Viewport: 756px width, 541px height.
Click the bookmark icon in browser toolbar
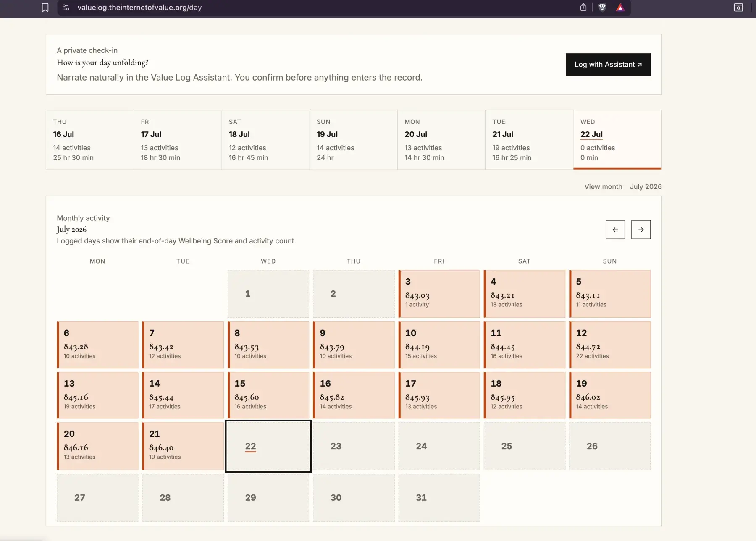coord(45,8)
